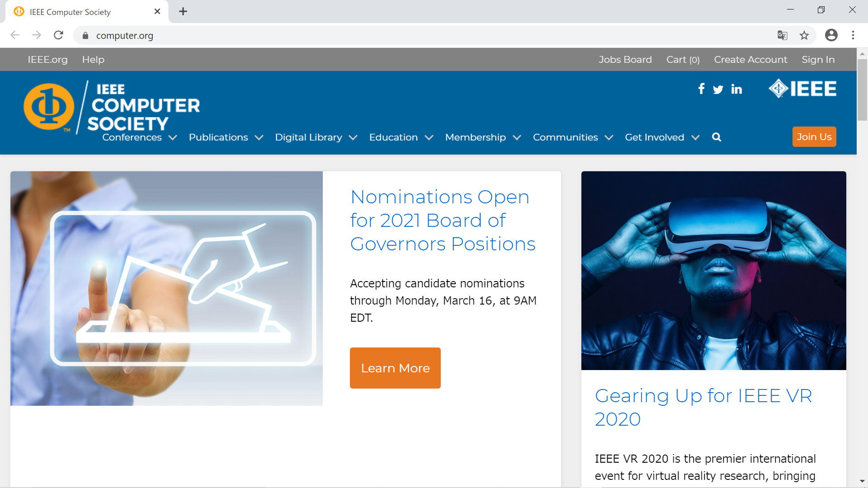Viewport: 868px width, 488px height.
Task: Click the VR headset man image
Action: (x=713, y=271)
